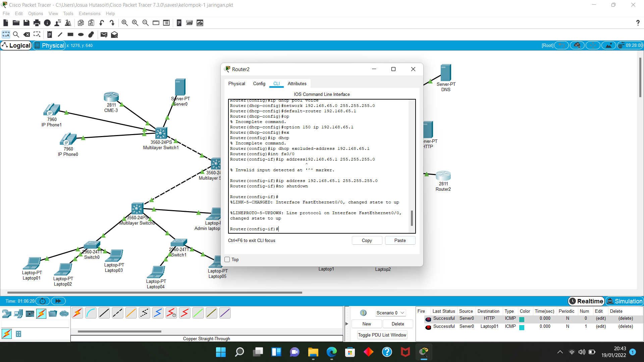Enable the Top checkbox
Viewport: 644px width, 362px height.
point(227,259)
